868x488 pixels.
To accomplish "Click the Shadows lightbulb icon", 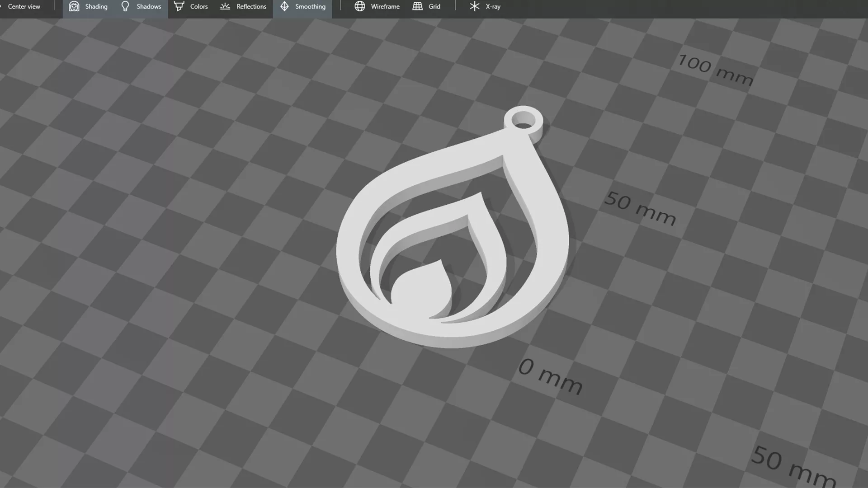I will coord(125,6).
